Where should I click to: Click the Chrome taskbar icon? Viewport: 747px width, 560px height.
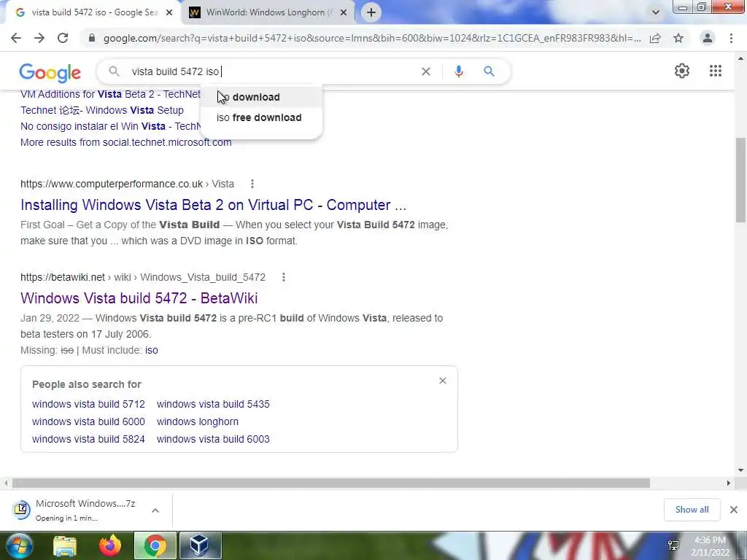[155, 545]
